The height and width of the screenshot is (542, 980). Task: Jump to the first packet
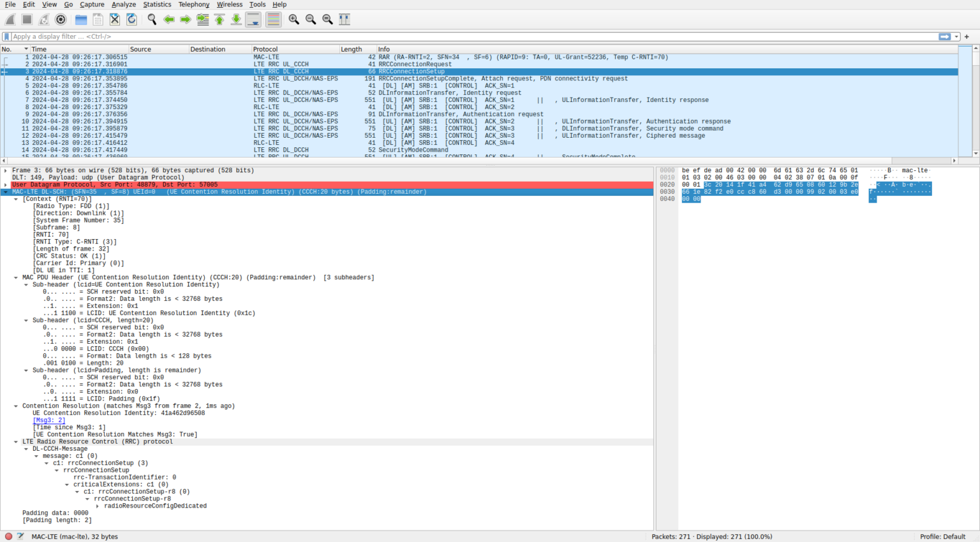[219, 19]
